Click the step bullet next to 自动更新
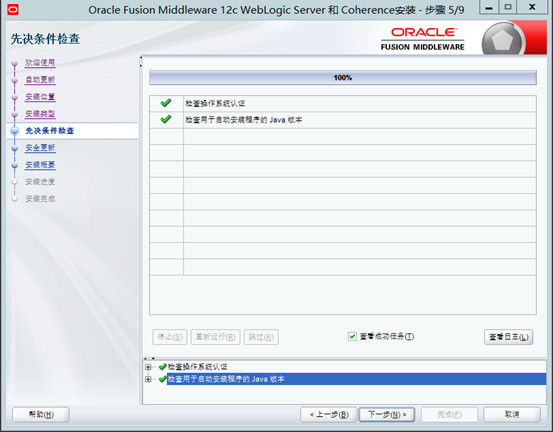The width and height of the screenshot is (553, 432). pos(14,80)
